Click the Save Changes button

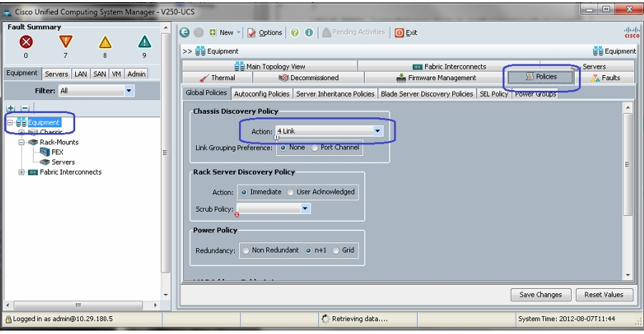tap(540, 295)
